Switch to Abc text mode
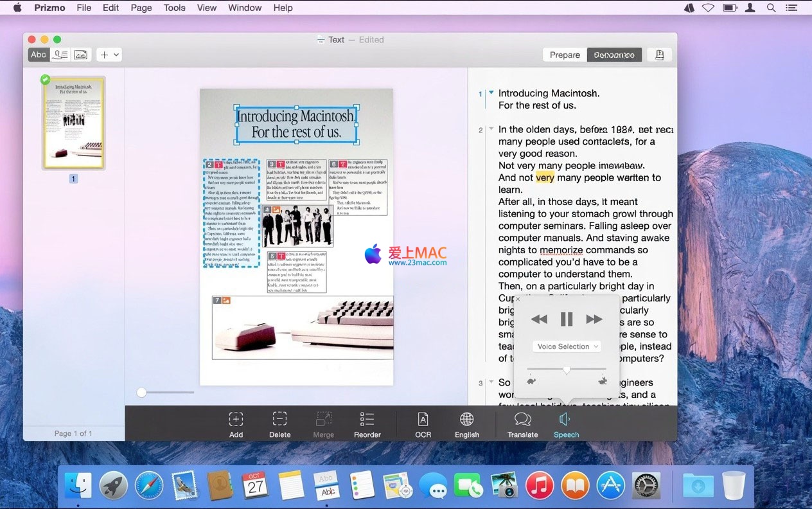Viewport: 812px width, 509px height. tap(39, 55)
